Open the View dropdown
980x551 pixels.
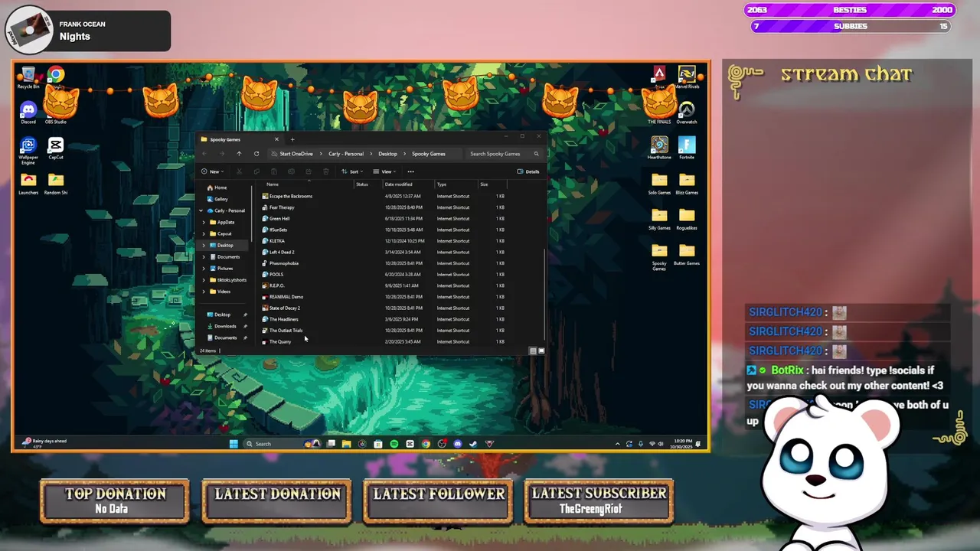(x=384, y=171)
